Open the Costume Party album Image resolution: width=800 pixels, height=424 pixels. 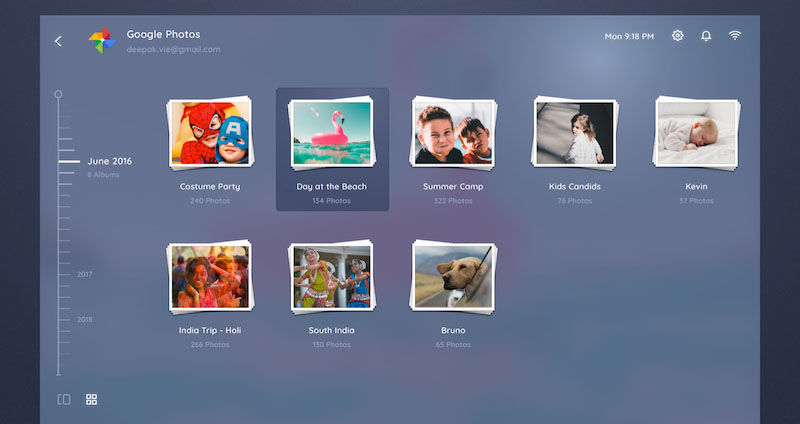(210, 133)
